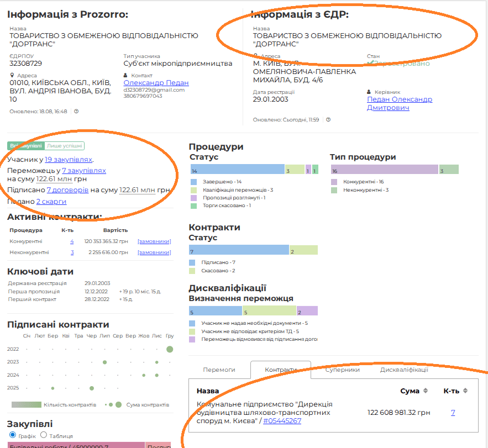488x448 pixels.
Task: Select the Таблиця radio button
Action: coord(44,435)
